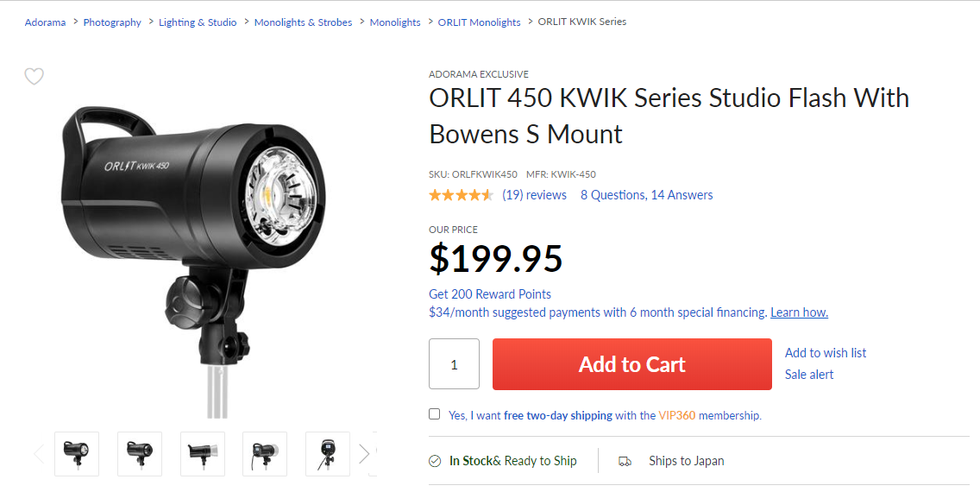
Task: Click the quantity input field
Action: pos(454,364)
